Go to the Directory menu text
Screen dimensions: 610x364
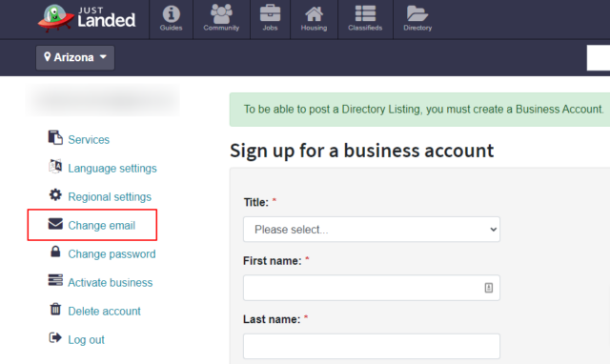tap(417, 28)
